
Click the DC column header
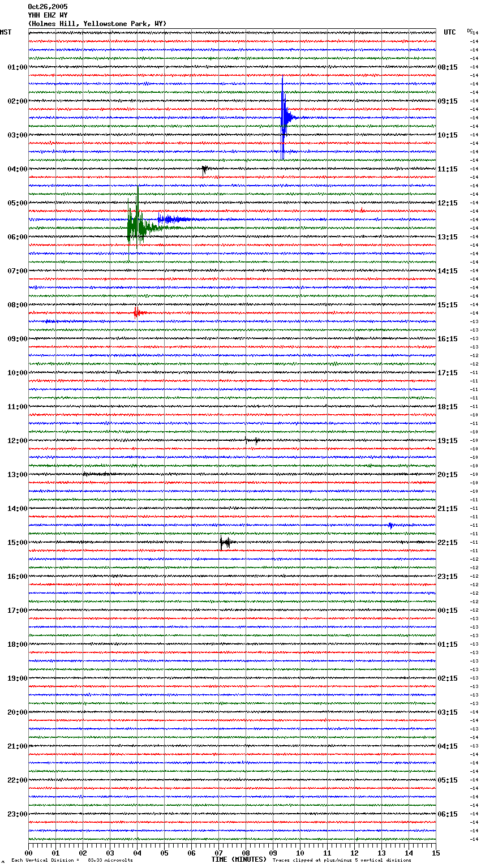470,31
